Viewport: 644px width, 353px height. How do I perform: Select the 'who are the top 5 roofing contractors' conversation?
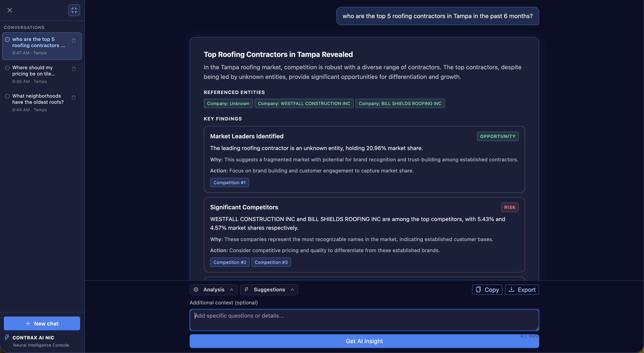(x=42, y=46)
